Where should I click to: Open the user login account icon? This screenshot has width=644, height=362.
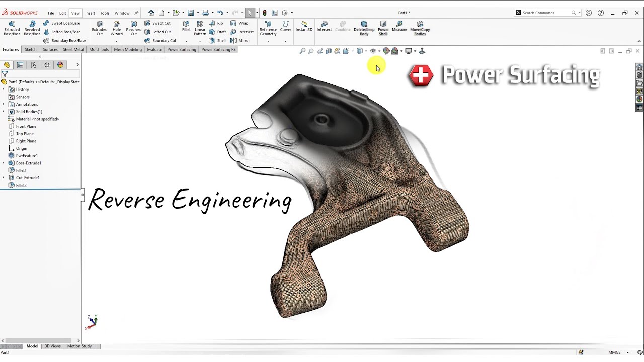pos(589,13)
